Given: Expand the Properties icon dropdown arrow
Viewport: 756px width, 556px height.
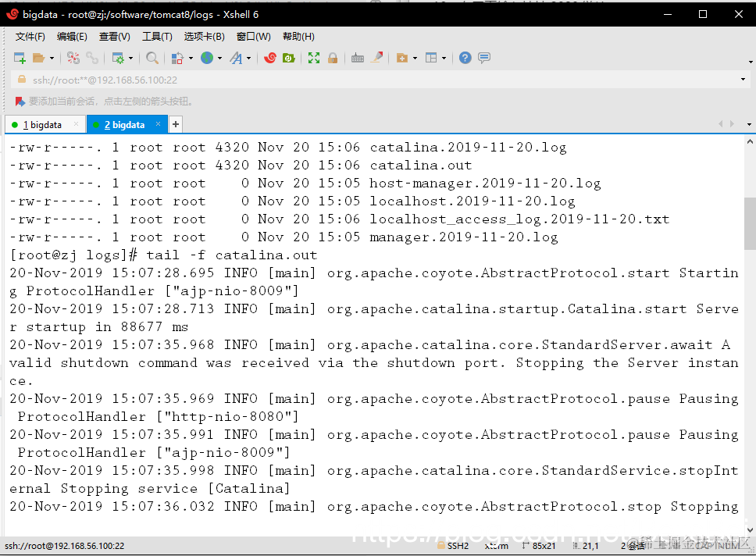Looking at the screenshot, I should [x=130, y=59].
